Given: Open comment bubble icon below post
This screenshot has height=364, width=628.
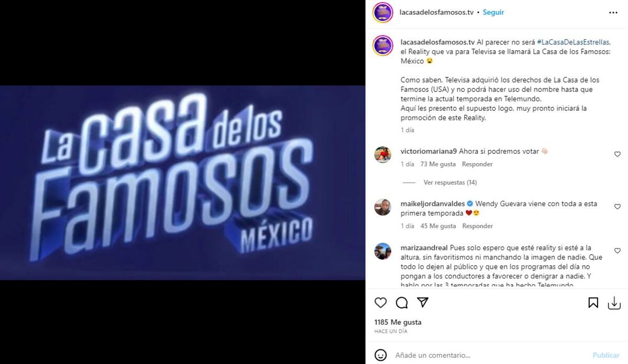Looking at the screenshot, I should point(402,303).
